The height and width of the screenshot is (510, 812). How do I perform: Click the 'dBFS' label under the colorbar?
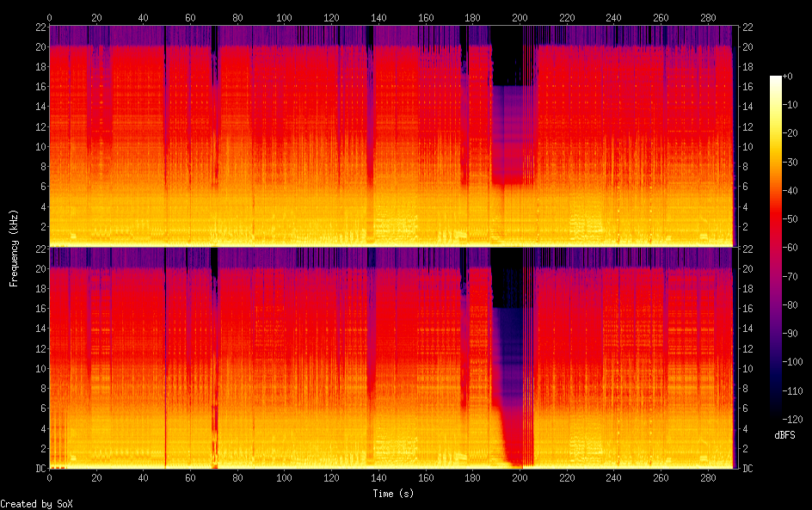(784, 436)
